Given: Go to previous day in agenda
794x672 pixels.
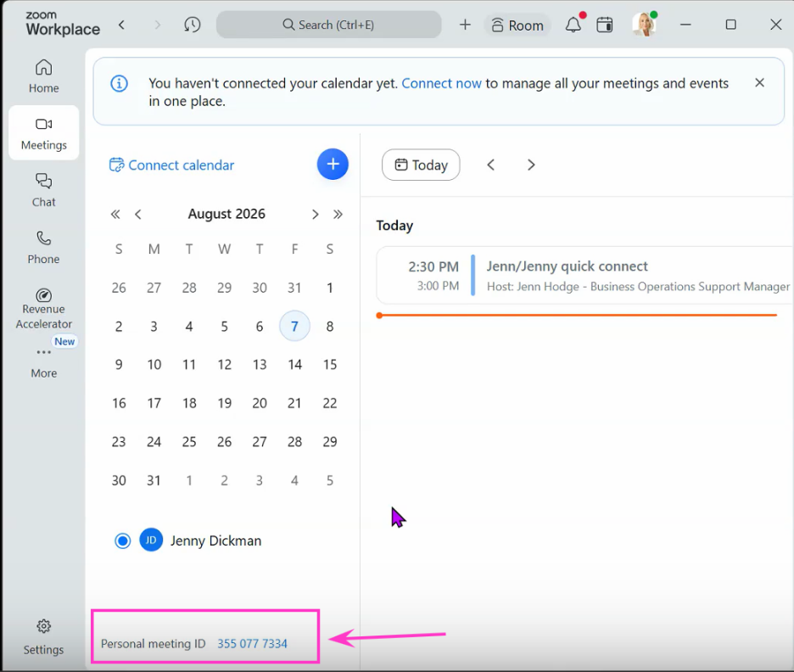Looking at the screenshot, I should [490, 165].
